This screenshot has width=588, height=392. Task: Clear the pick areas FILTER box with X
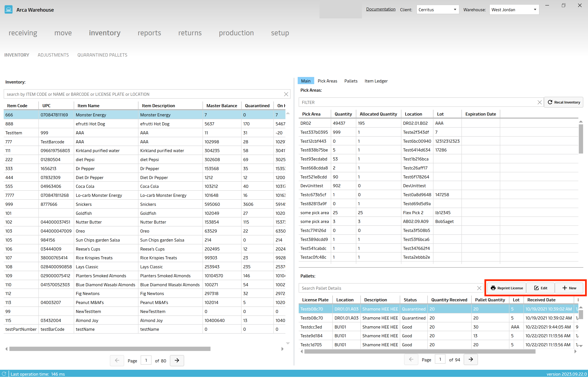pos(539,102)
